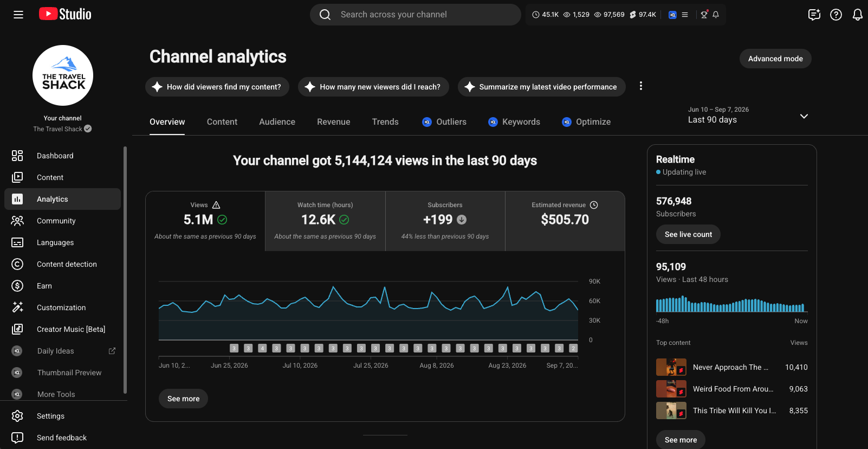Open Customization magic wand icon

17,307
